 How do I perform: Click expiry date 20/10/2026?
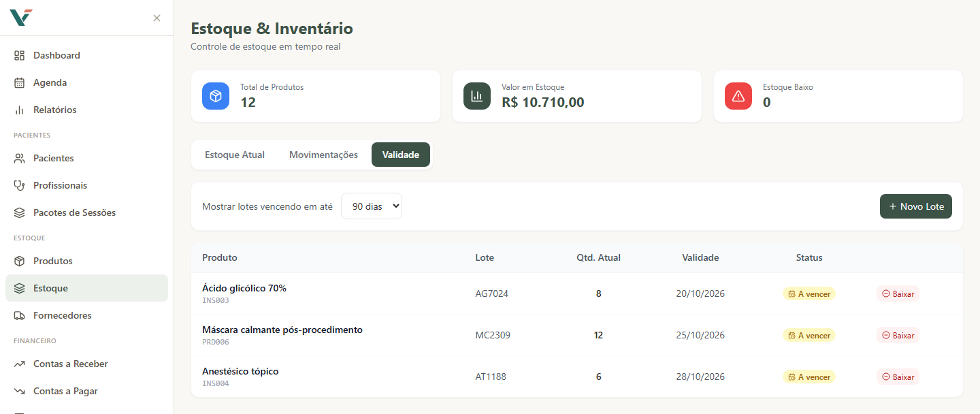pyautogui.click(x=700, y=293)
